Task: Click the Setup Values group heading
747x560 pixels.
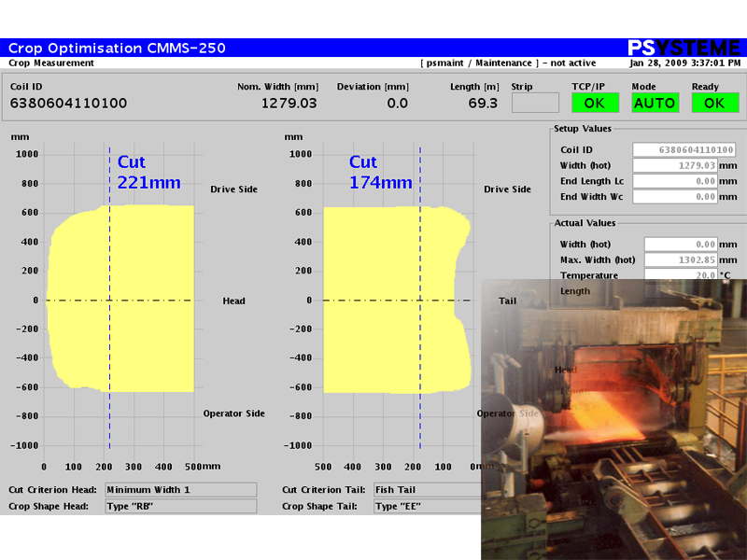Action: click(x=583, y=129)
